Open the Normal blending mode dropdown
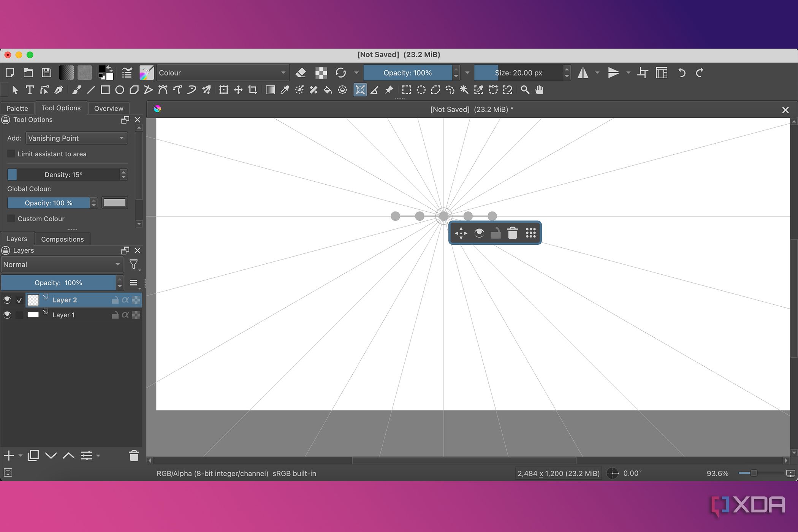This screenshot has height=532, width=798. 61,264
